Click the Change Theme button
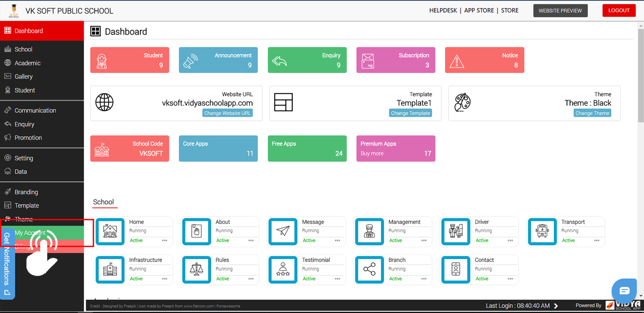644x313 pixels. (592, 113)
